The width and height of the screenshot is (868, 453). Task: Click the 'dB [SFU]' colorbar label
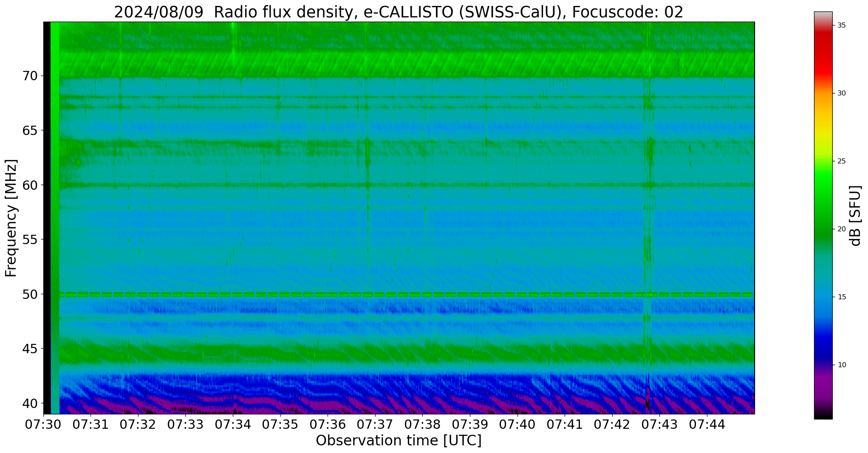855,215
